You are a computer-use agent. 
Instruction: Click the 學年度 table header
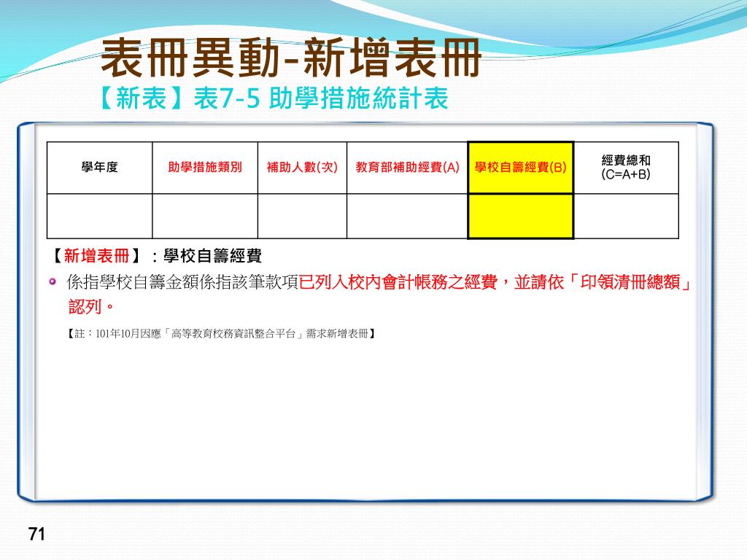pyautogui.click(x=99, y=168)
